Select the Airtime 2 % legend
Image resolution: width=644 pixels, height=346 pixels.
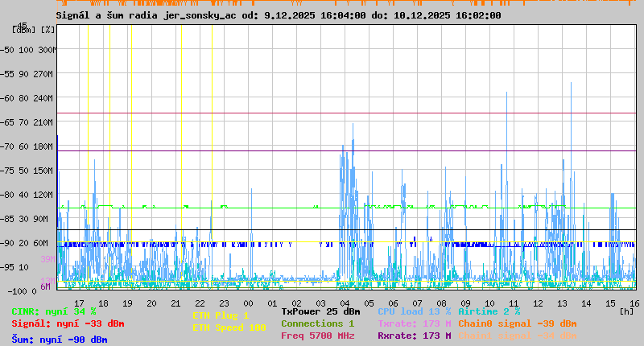[489, 311]
